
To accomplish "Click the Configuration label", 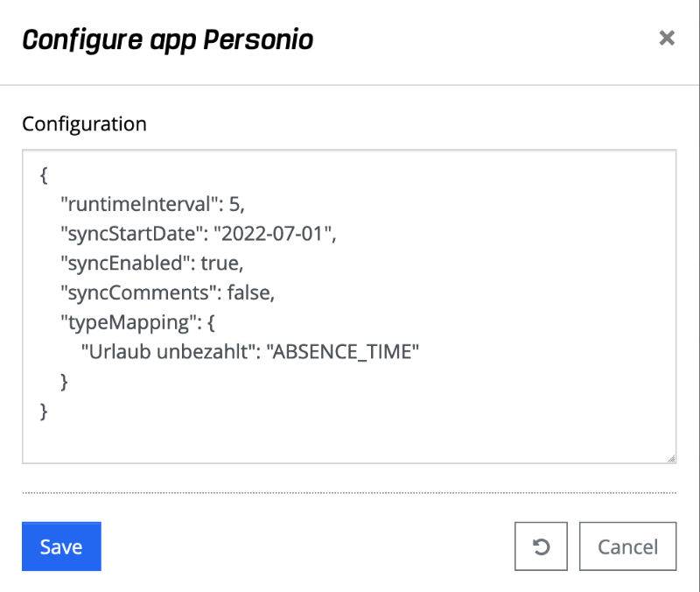I will [x=84, y=123].
